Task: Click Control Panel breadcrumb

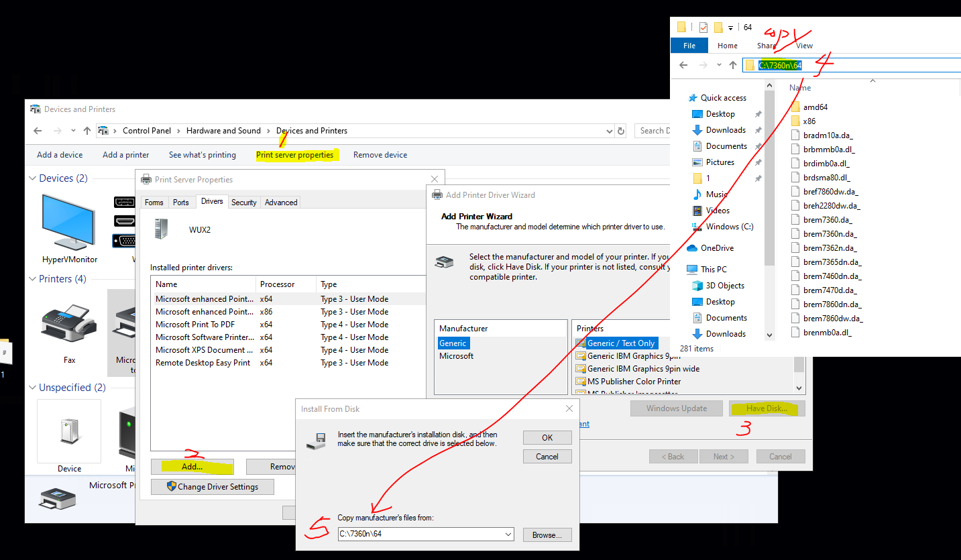Action: pyautogui.click(x=147, y=131)
